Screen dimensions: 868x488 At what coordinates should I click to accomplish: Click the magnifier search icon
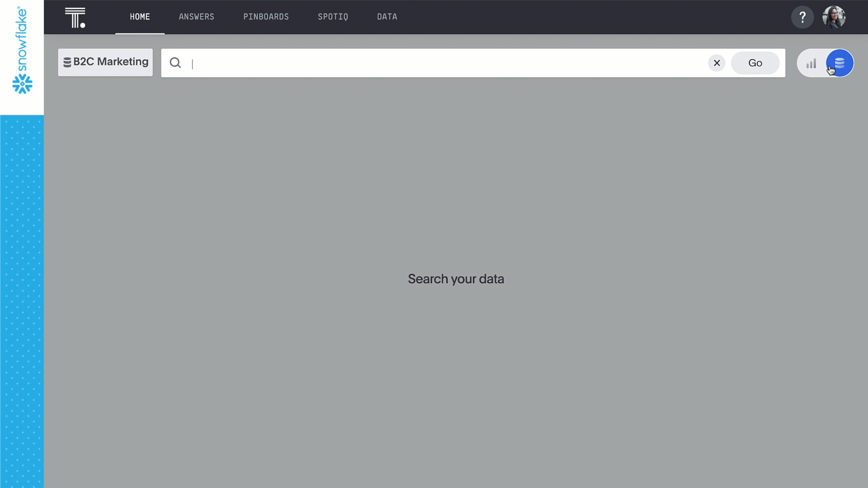coord(175,63)
